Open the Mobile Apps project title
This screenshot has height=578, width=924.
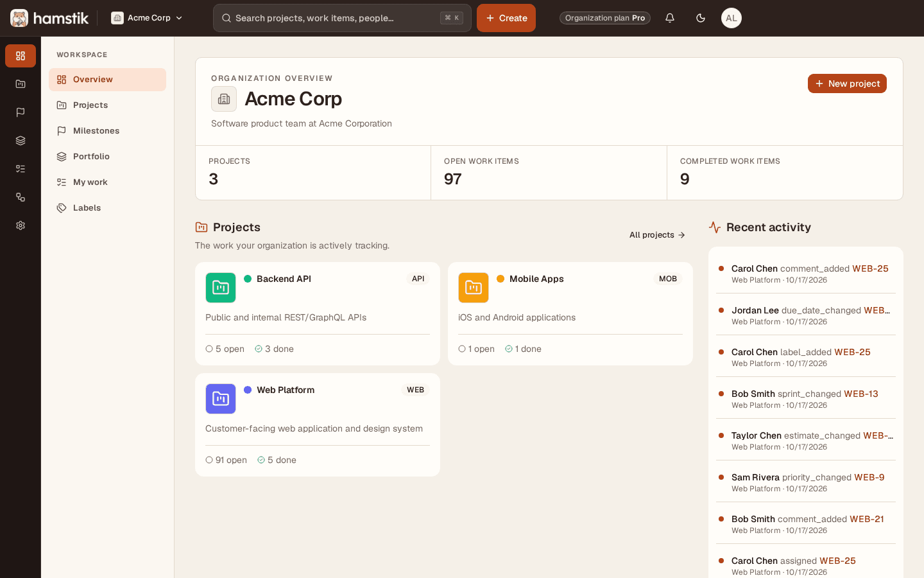click(536, 279)
